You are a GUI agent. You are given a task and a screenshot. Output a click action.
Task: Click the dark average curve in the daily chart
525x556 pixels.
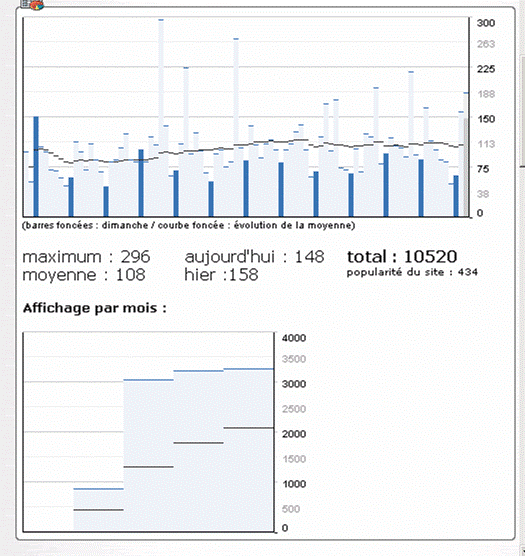point(248,144)
